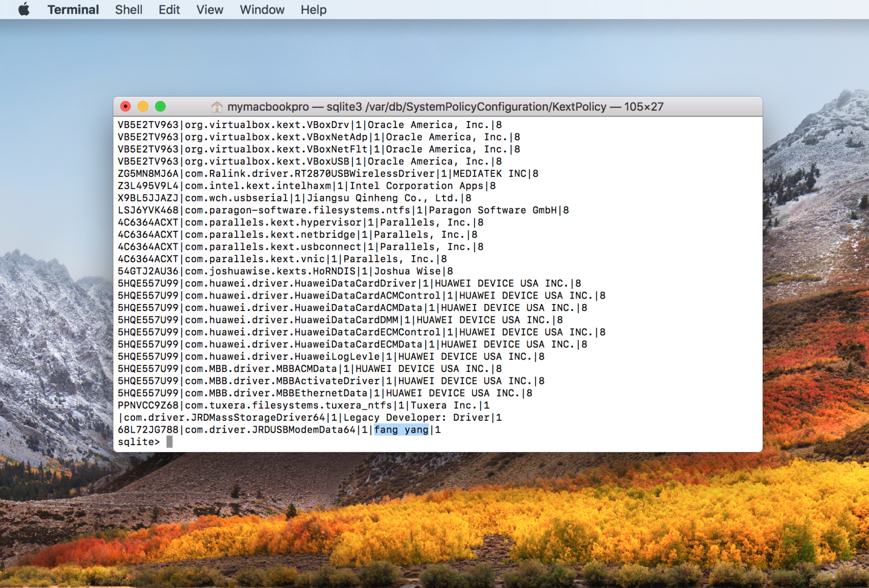Minimize the Terminal window with the yellow button

coord(143,106)
